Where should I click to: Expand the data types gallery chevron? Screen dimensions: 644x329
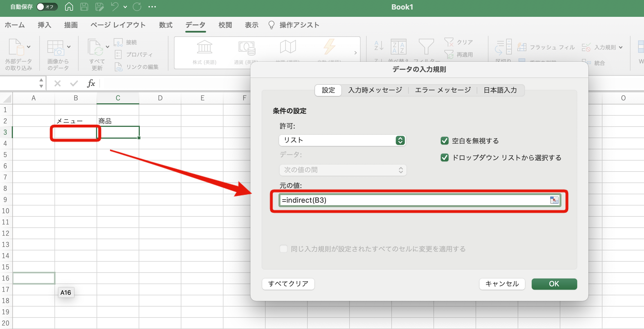(355, 53)
